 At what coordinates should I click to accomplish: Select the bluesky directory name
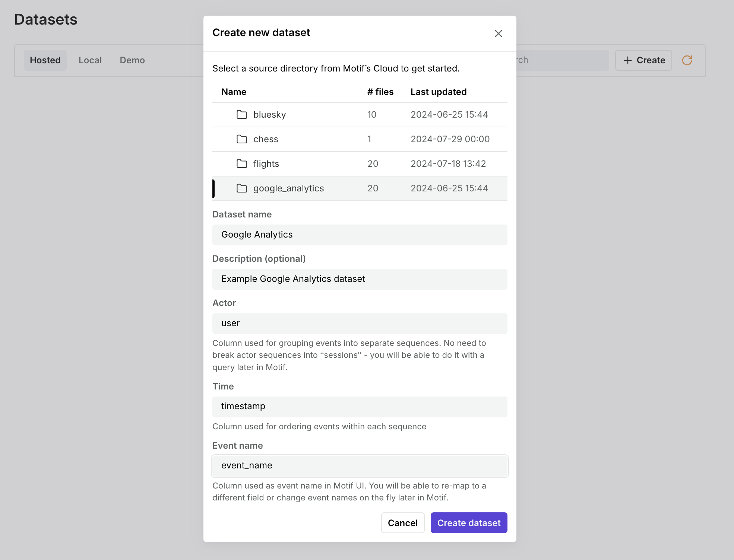coord(269,115)
